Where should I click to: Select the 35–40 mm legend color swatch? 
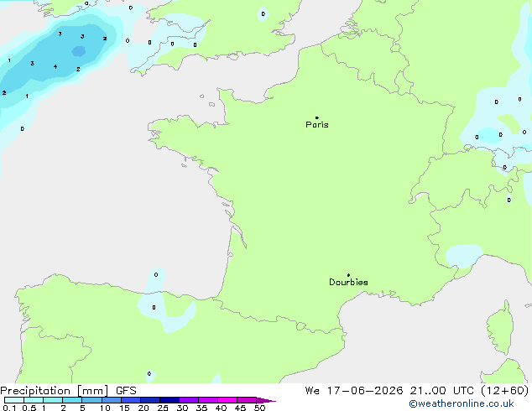208,400
